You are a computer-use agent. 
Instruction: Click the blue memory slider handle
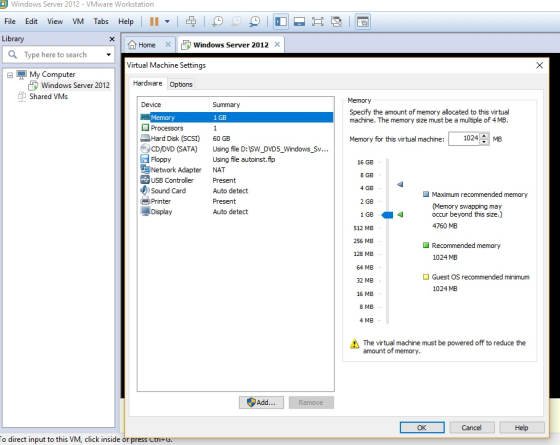[388, 215]
